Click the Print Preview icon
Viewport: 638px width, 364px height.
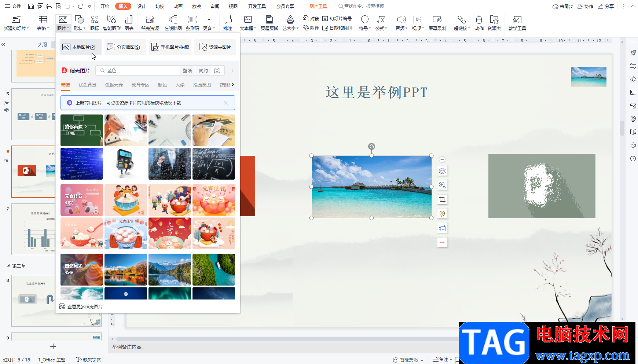59,6
